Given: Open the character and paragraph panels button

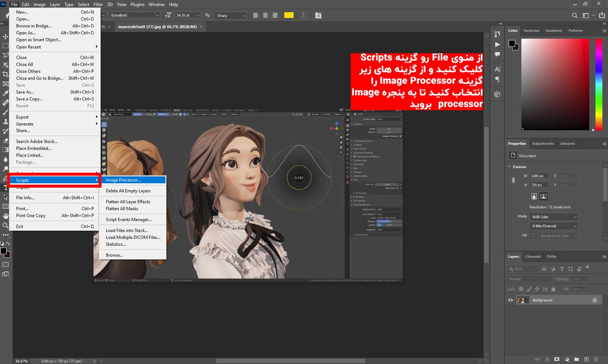Looking at the screenshot, I should pyautogui.click(x=318, y=15).
